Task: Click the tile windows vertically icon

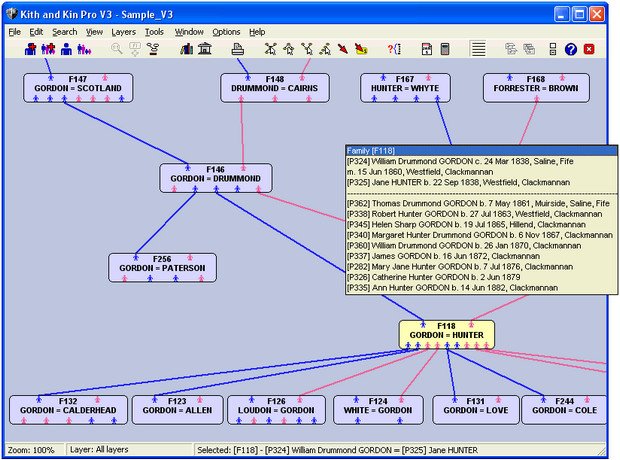Action: pos(553,49)
